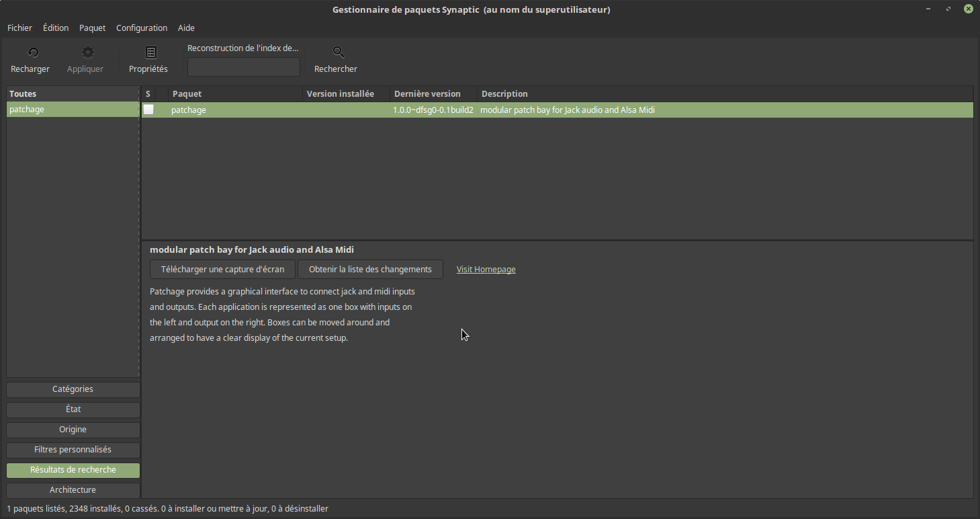Switch to the Catégories filter view
The height and width of the screenshot is (519, 980).
[73, 389]
